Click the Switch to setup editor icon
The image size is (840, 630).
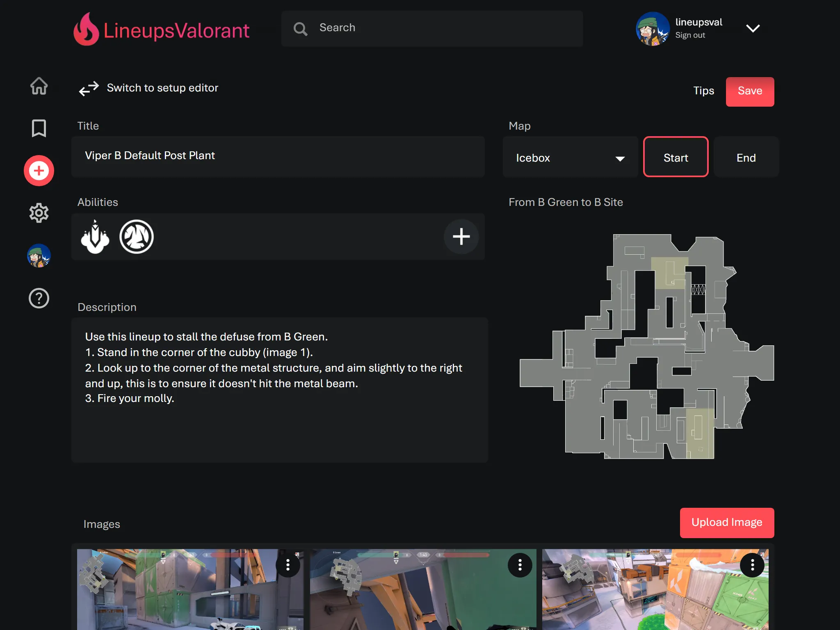(88, 88)
